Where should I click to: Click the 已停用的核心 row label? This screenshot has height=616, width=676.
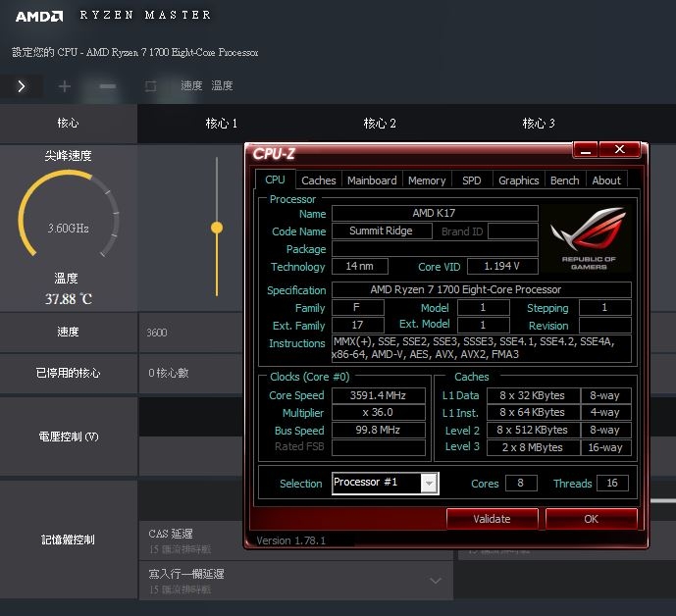point(68,373)
